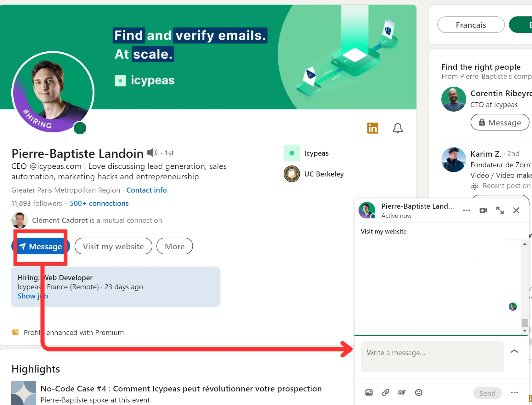Click the Show job link
Screen dimensions: 532x405
point(33,296)
